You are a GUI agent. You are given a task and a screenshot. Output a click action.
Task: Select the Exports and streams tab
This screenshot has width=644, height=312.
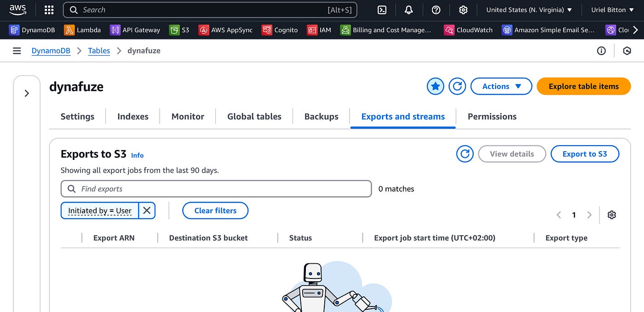pyautogui.click(x=403, y=116)
